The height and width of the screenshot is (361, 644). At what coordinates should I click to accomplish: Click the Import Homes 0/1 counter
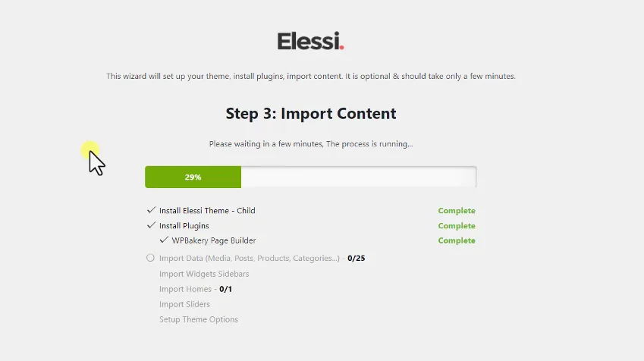225,289
